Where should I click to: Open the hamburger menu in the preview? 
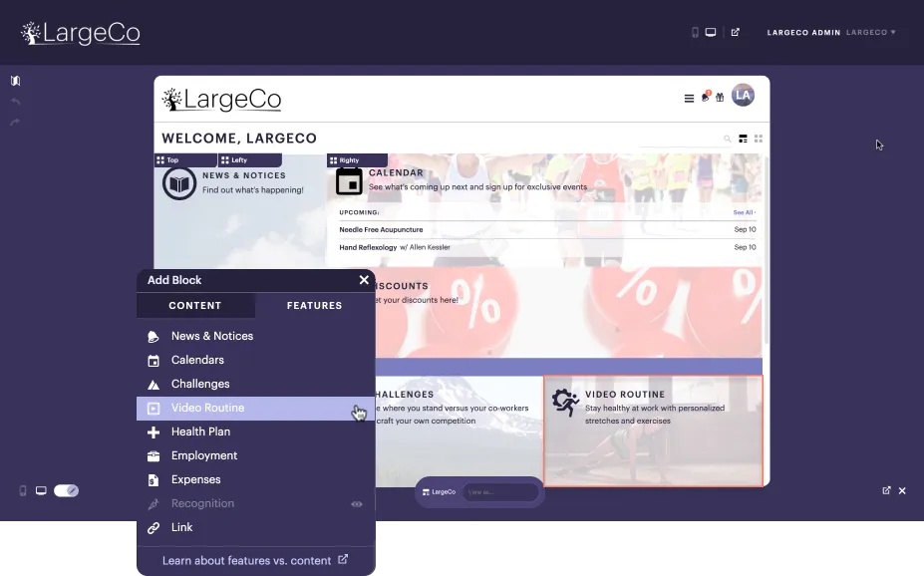pyautogui.click(x=689, y=99)
